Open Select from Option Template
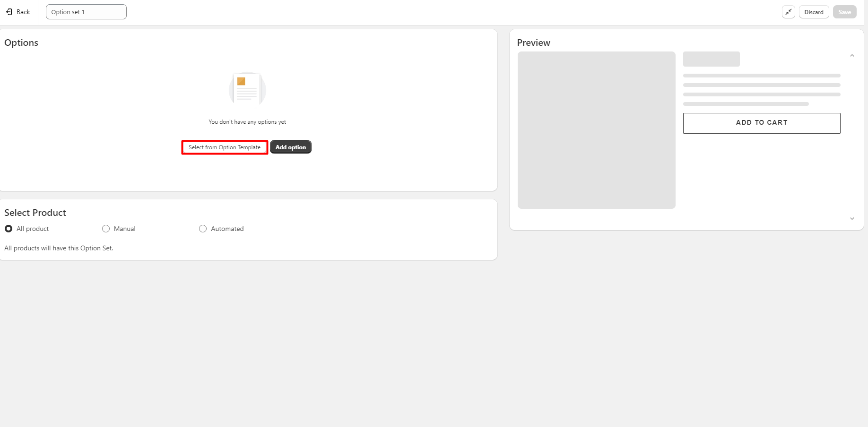The width and height of the screenshot is (868, 427). pos(225,147)
